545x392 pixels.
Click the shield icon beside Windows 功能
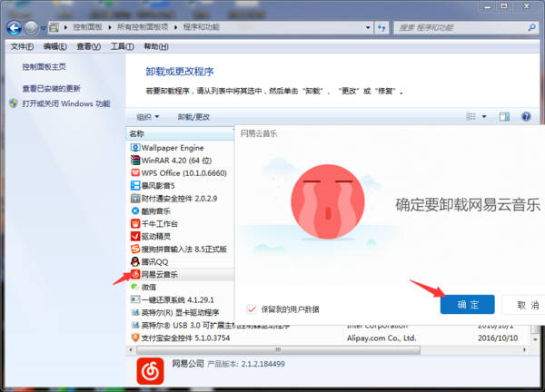pos(14,103)
